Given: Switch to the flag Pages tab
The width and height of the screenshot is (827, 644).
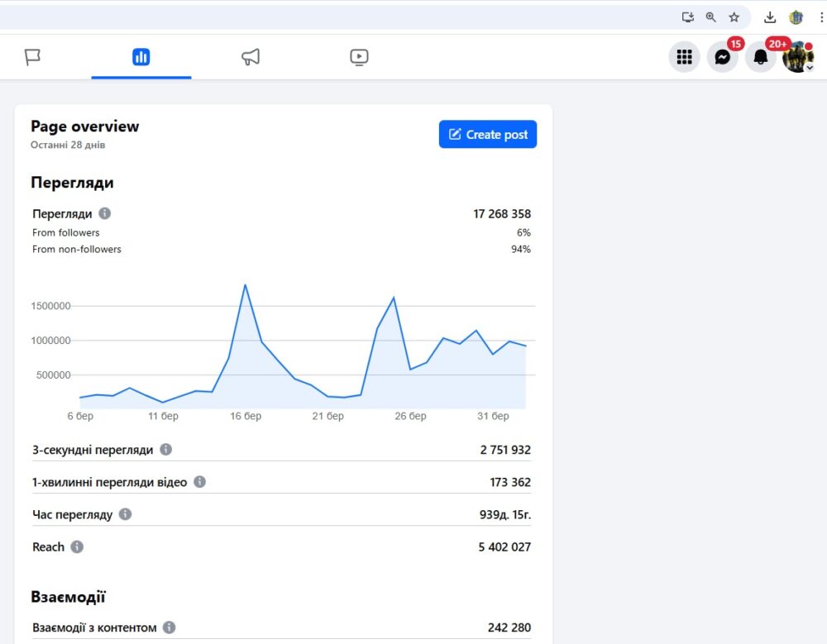Looking at the screenshot, I should point(33,57).
